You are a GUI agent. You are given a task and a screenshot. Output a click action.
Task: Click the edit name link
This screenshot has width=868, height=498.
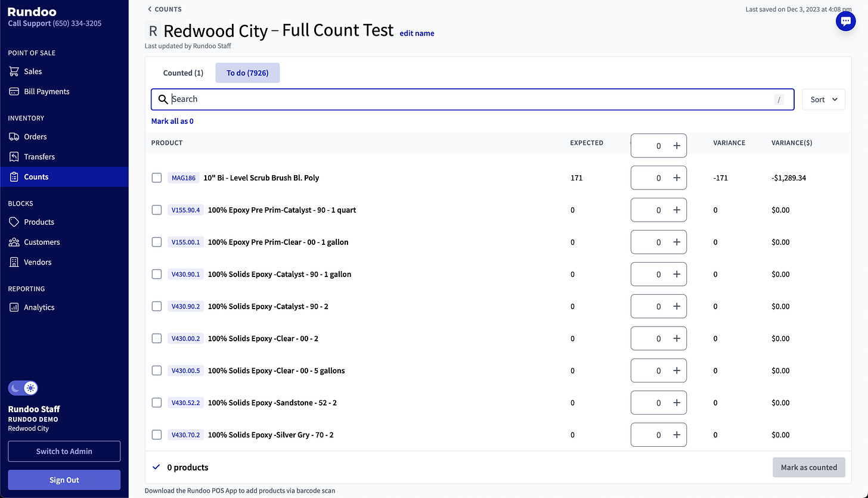(417, 33)
